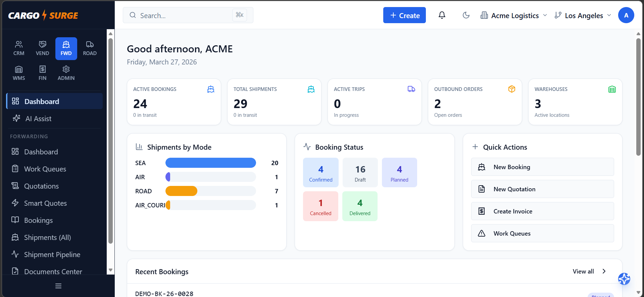The width and height of the screenshot is (644, 297).
Task: Click the SEA shipments progress bar
Action: point(211,163)
